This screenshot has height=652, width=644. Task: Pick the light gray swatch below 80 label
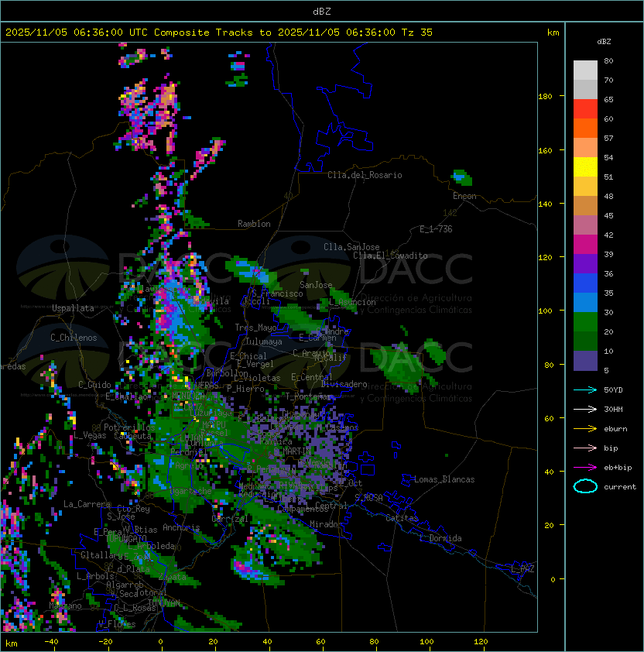coord(585,70)
